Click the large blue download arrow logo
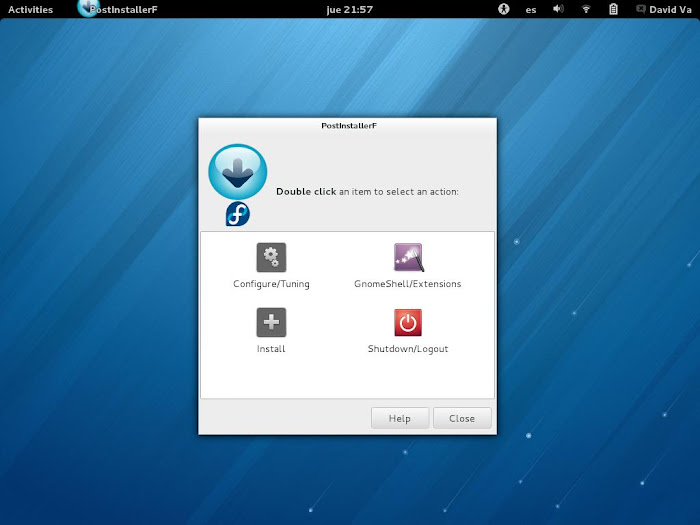Screen dimensions: 700x525 tap(238, 171)
